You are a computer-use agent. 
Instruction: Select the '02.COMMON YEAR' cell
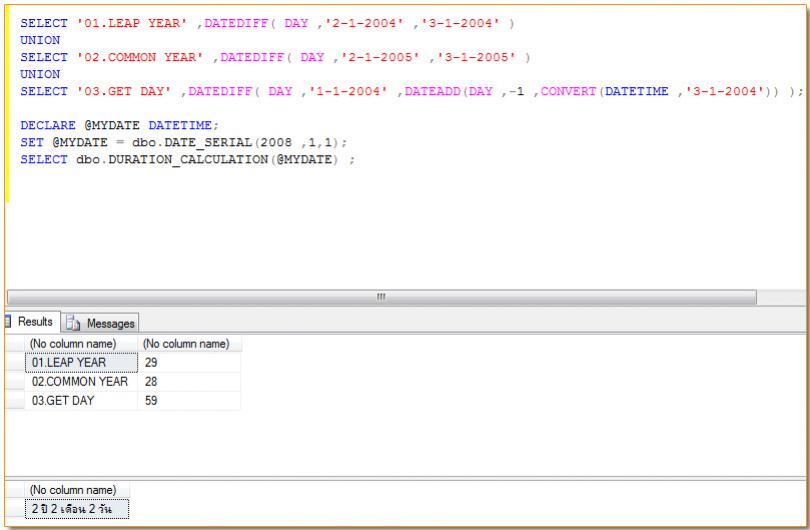click(81, 382)
